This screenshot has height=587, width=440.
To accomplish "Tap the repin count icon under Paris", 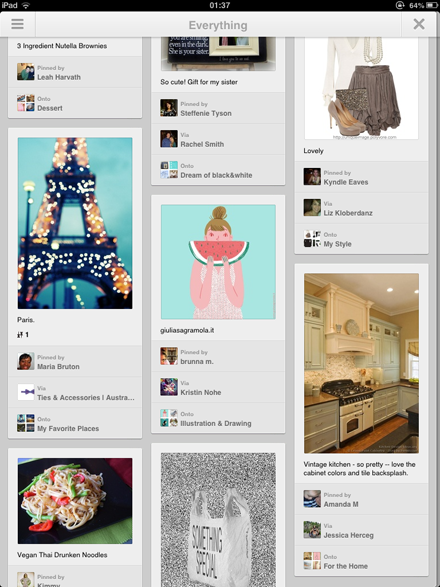I will click(x=20, y=335).
